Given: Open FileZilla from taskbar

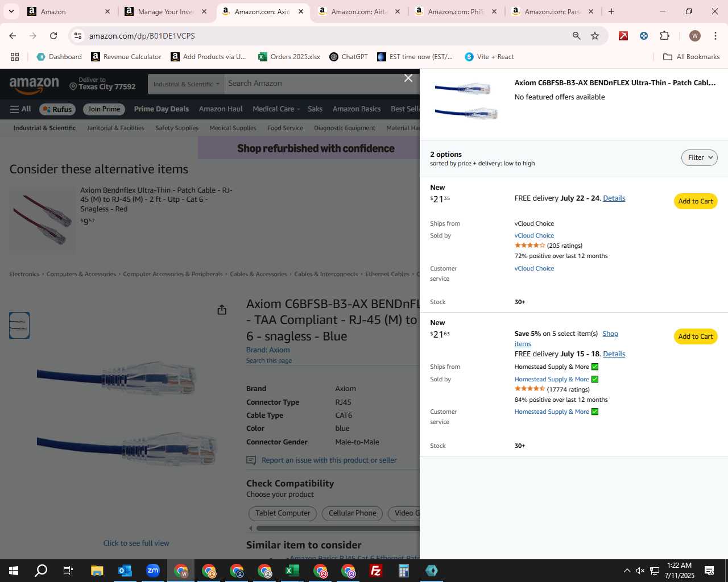Looking at the screenshot, I should coord(376,571).
